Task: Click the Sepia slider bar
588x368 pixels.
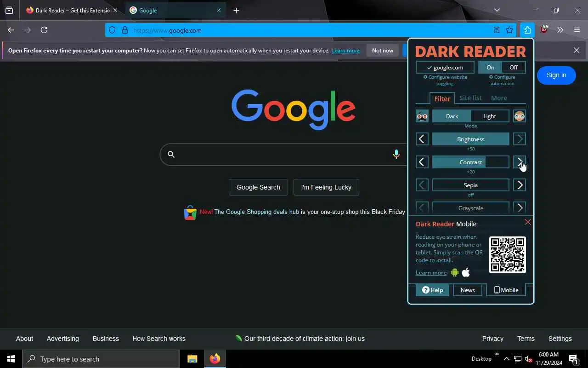Action: (x=470, y=185)
